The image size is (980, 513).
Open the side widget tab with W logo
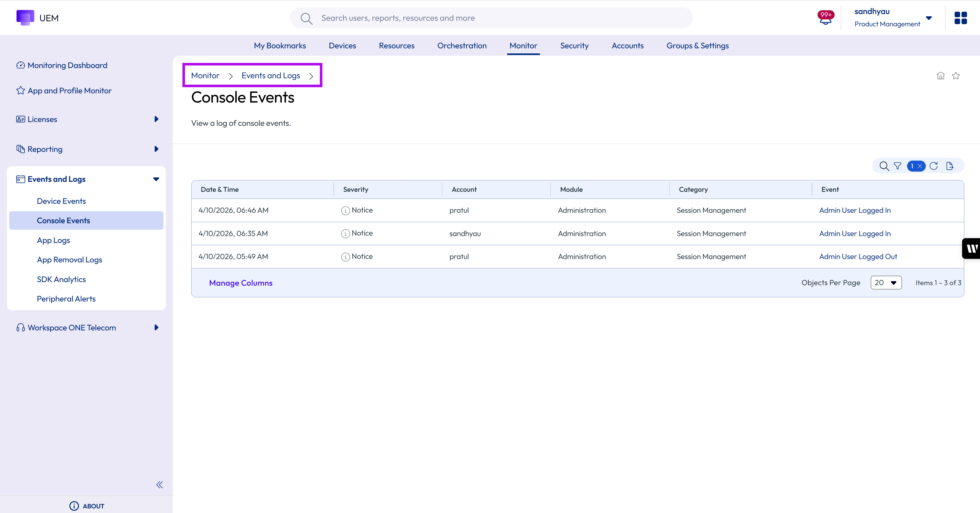[971, 248]
